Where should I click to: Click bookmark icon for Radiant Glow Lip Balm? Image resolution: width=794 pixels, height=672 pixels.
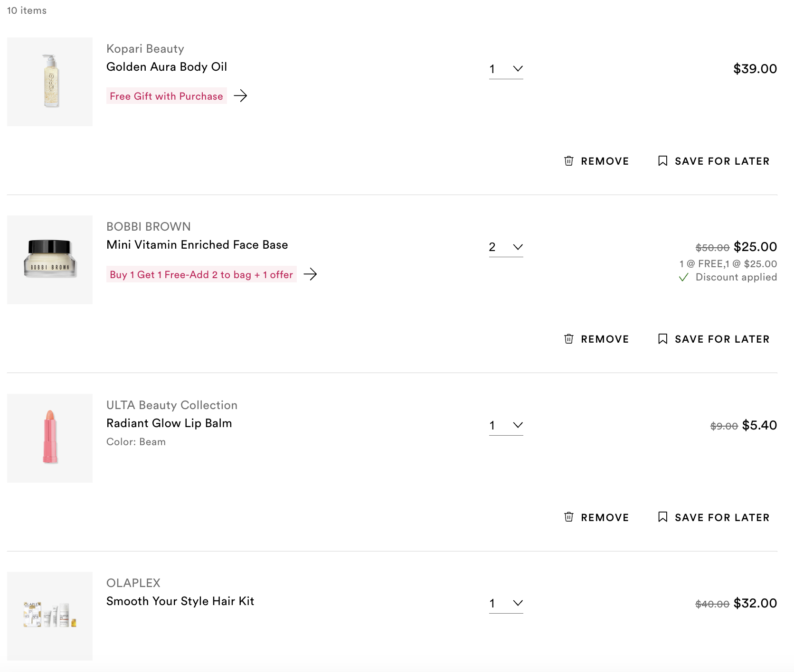(x=662, y=517)
